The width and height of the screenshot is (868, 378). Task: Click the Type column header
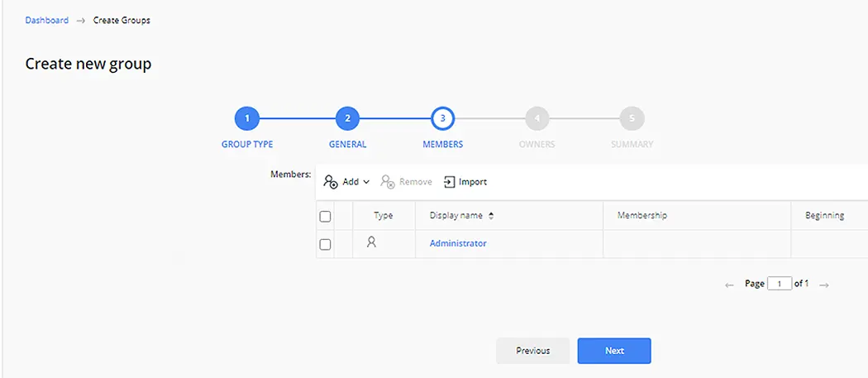383,216
